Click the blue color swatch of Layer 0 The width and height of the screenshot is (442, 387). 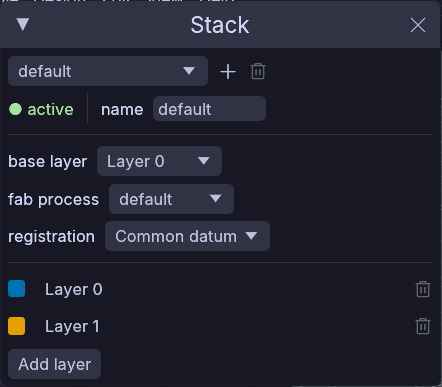(17, 289)
